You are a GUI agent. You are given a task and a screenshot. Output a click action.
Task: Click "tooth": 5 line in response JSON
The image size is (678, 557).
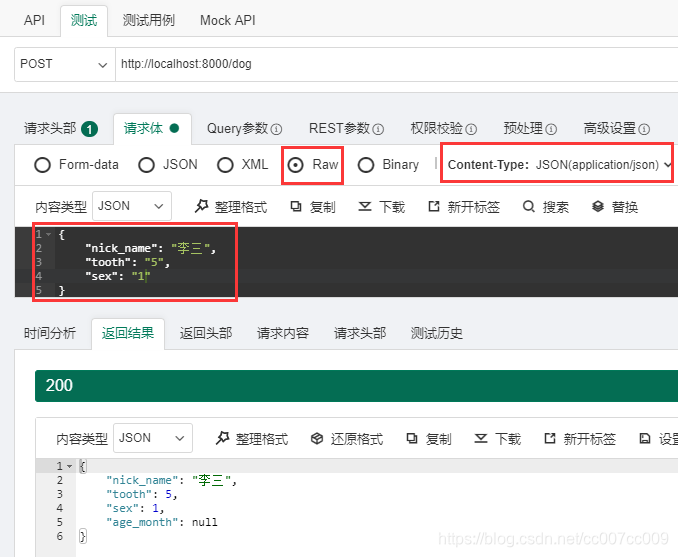pyautogui.click(x=142, y=494)
